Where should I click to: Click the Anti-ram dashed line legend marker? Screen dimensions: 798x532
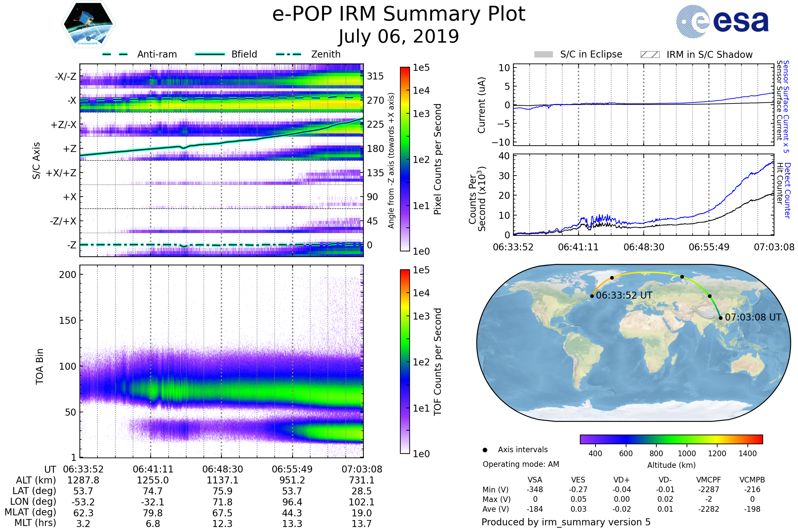coord(115,54)
